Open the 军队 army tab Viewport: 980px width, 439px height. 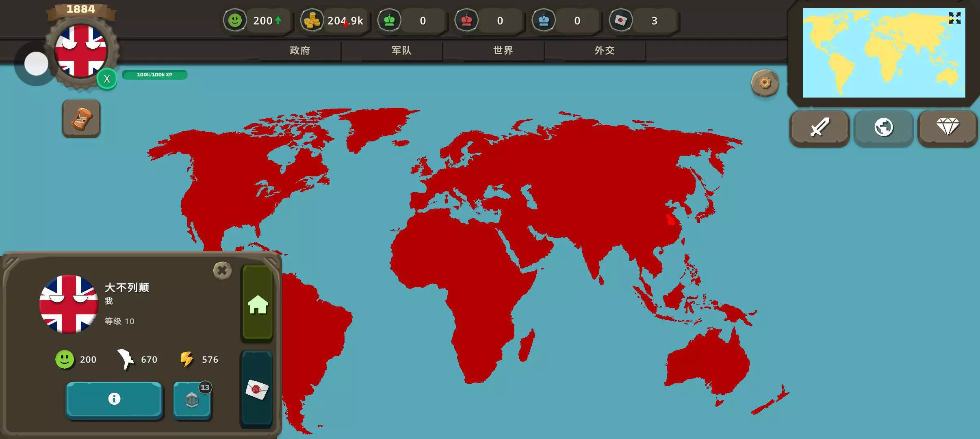[401, 50]
